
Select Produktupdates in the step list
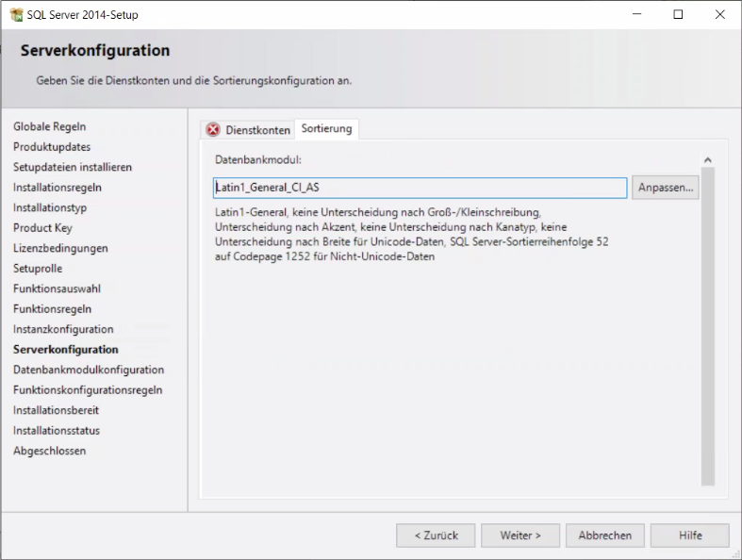[x=52, y=147]
